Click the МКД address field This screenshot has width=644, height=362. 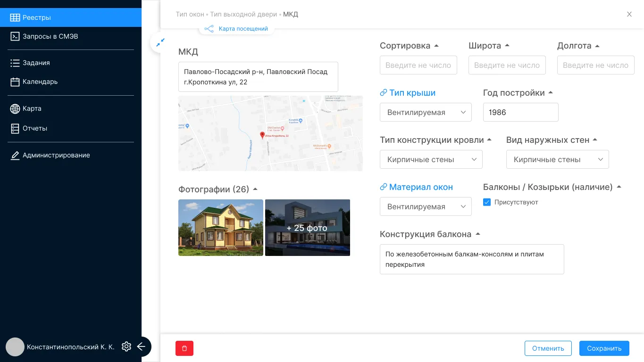(258, 77)
